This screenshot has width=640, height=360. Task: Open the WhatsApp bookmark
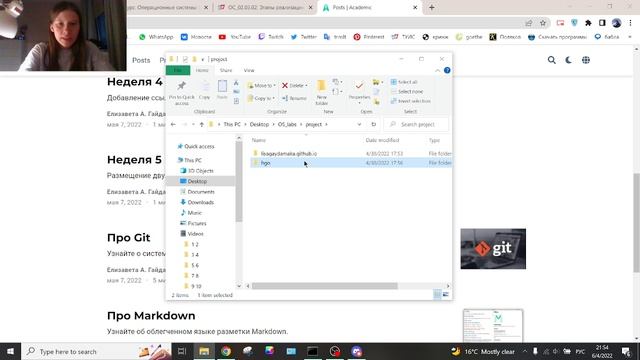[156, 37]
